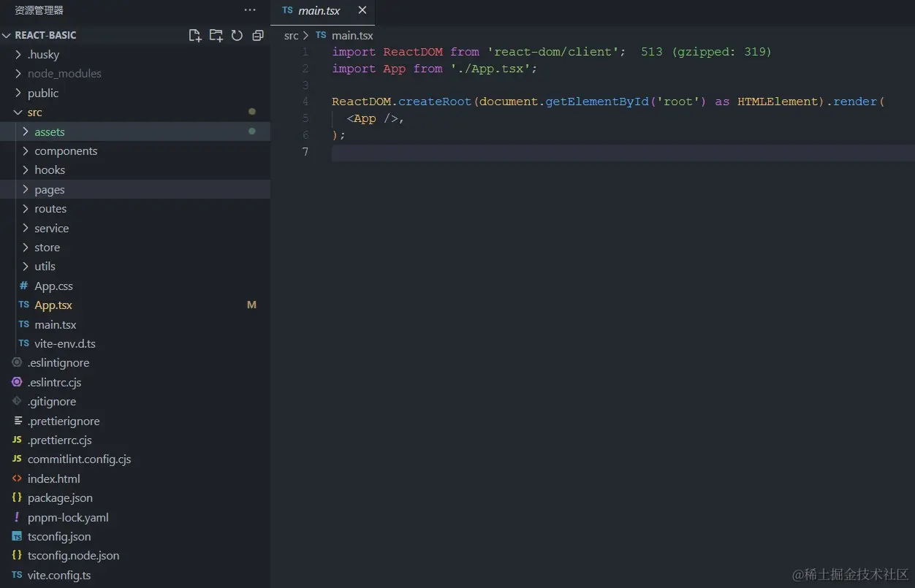Image resolution: width=915 pixels, height=588 pixels.
Task: Click the JS icon beside .prettierrc.cjs
Action: (x=17, y=440)
